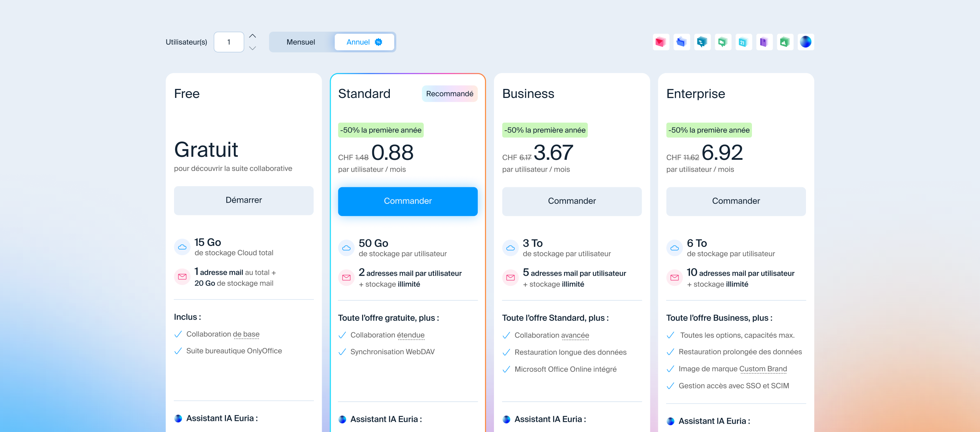Click the mail icon beside 5 adresses mail

tap(511, 278)
